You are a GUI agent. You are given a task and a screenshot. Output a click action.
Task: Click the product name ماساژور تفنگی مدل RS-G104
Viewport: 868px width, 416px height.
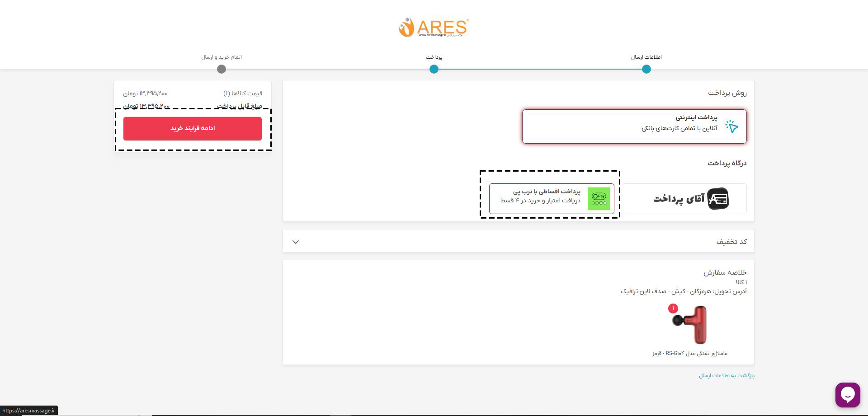coord(689,354)
